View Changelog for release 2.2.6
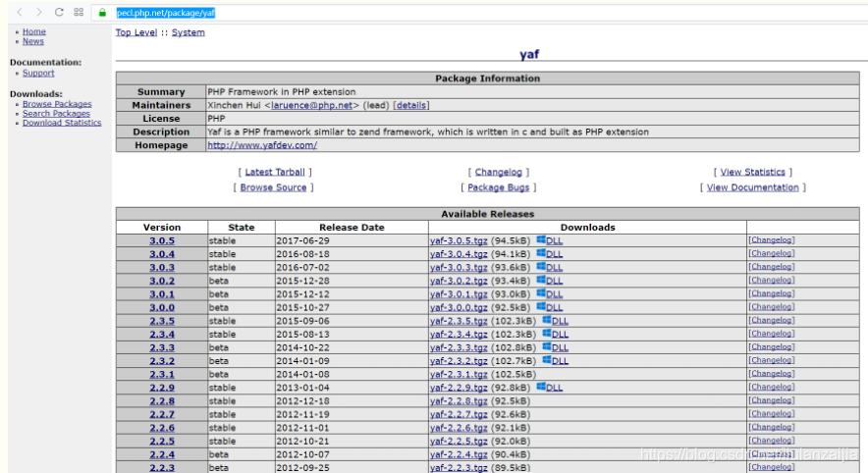 pos(772,427)
